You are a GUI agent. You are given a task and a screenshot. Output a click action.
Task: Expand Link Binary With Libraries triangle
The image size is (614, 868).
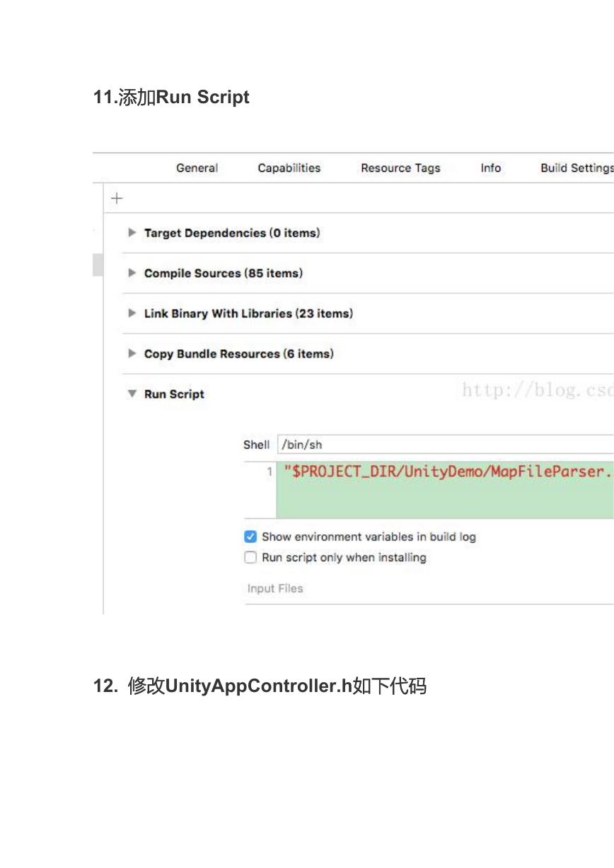[132, 313]
